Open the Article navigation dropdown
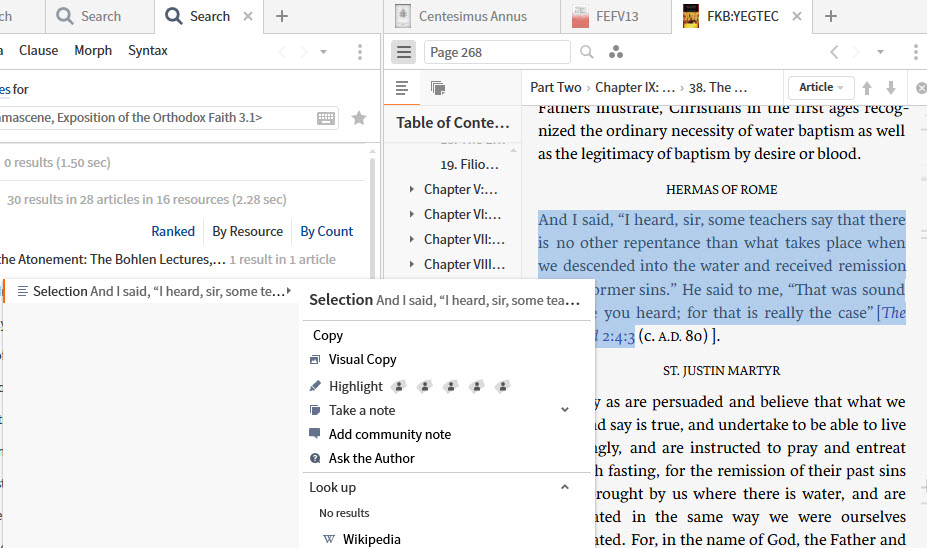The width and height of the screenshot is (927, 548). (821, 87)
